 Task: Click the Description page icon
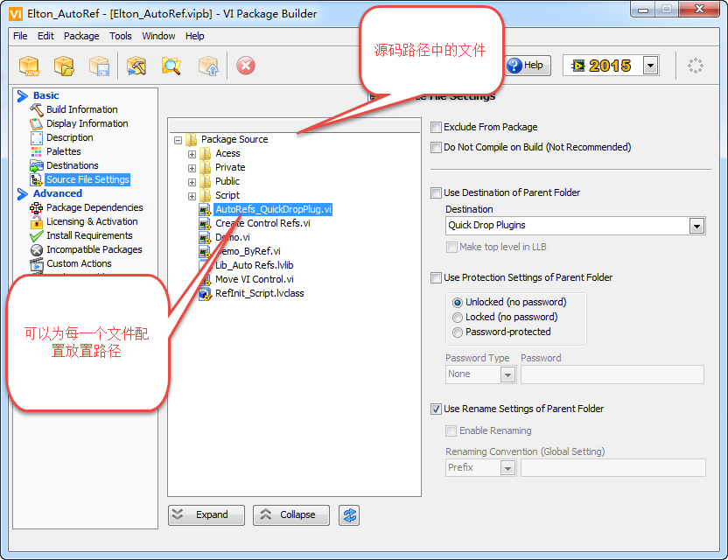(37, 137)
